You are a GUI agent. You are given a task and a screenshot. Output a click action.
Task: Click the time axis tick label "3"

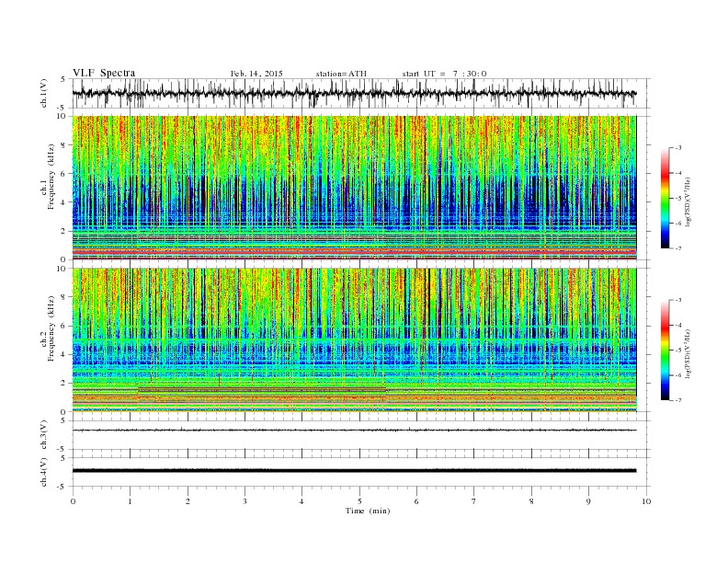(245, 501)
